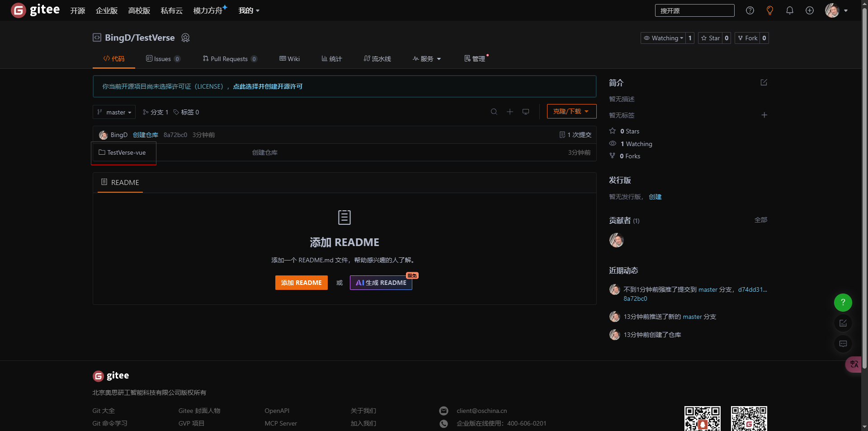
Task: Click the repository type icon before BingD/TestVerse
Action: 97,38
